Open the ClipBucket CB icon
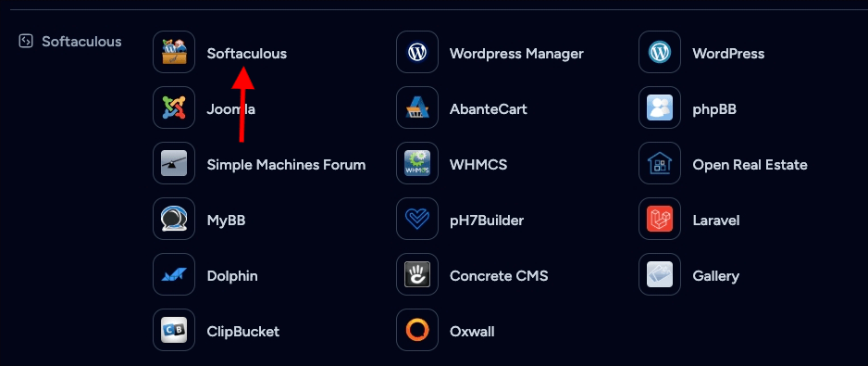 tap(174, 330)
